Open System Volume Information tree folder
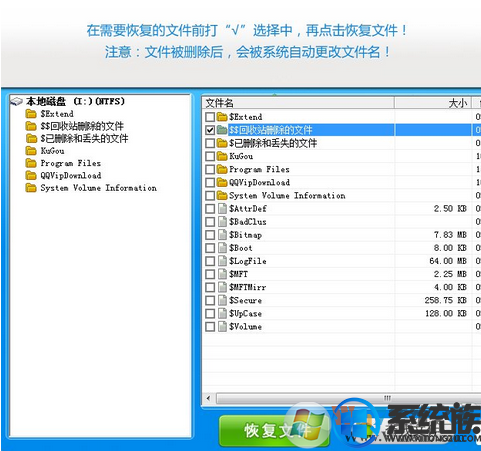This screenshot has height=451, width=481. (98, 188)
